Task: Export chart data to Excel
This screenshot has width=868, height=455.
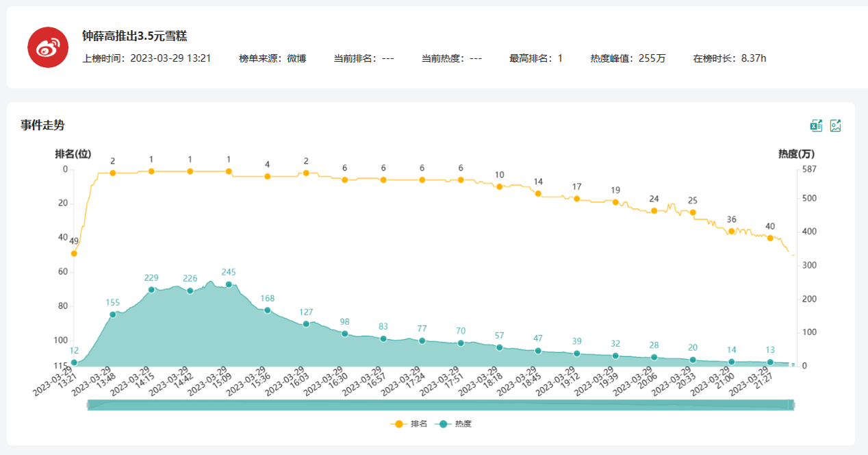Action: 816,125
